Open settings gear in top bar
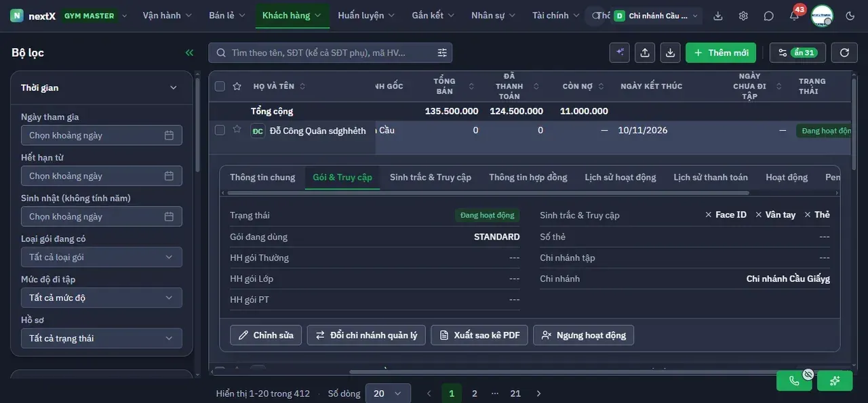Screen dimensions: 868x403 pos(743,16)
